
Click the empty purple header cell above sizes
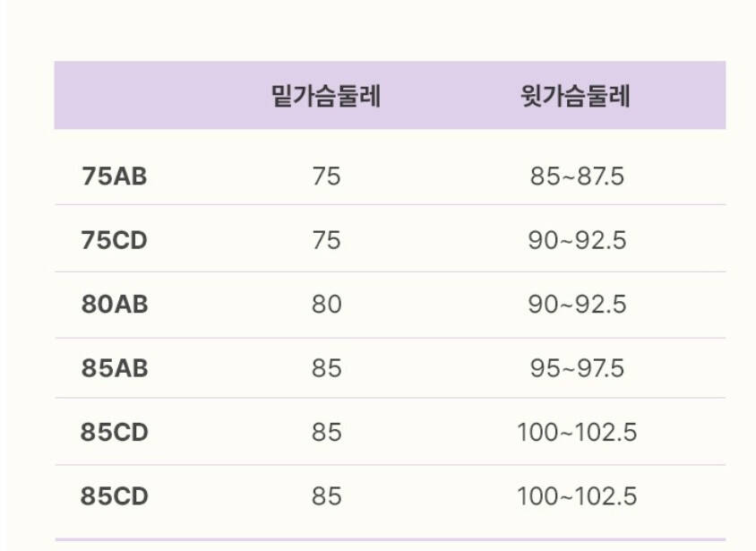point(130,95)
